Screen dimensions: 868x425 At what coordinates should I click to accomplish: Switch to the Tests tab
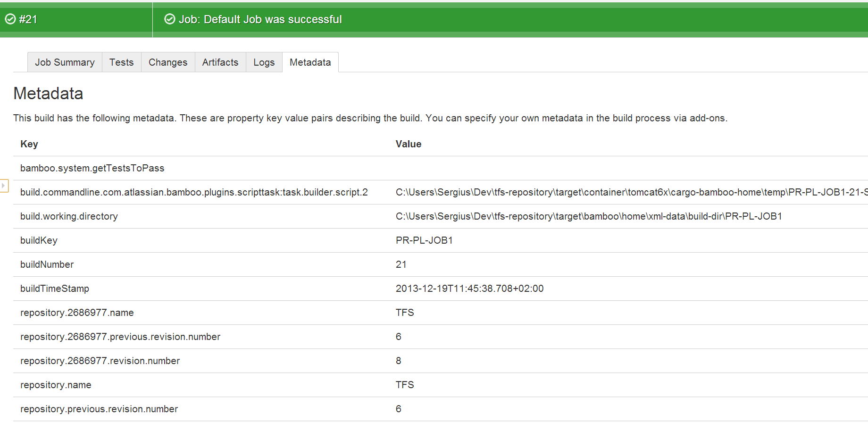(x=121, y=62)
